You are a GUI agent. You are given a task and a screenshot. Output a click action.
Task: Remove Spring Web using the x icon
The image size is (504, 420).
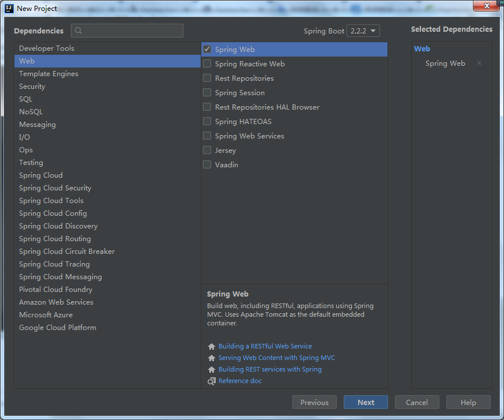pyautogui.click(x=479, y=63)
